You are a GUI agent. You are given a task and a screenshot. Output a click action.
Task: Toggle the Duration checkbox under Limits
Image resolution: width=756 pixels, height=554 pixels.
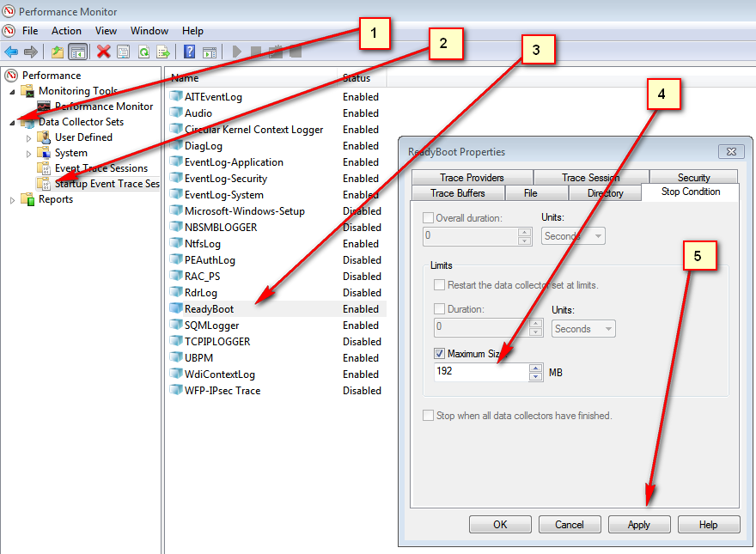[439, 309]
